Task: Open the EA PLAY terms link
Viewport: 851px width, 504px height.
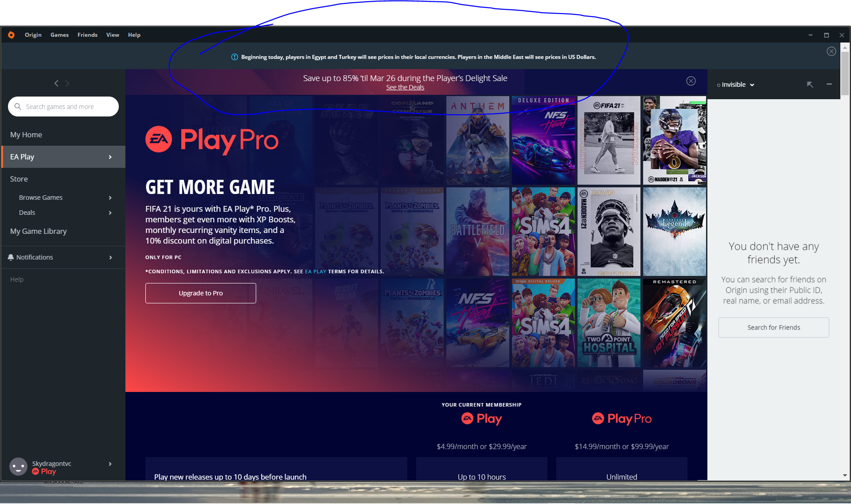Action: (316, 271)
